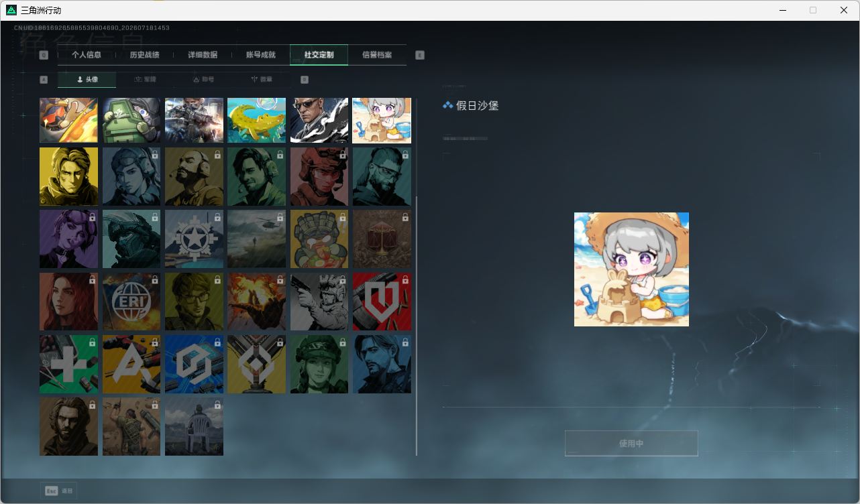
Task: Choose the locked blue hexagon logo avatar
Action: 194,364
